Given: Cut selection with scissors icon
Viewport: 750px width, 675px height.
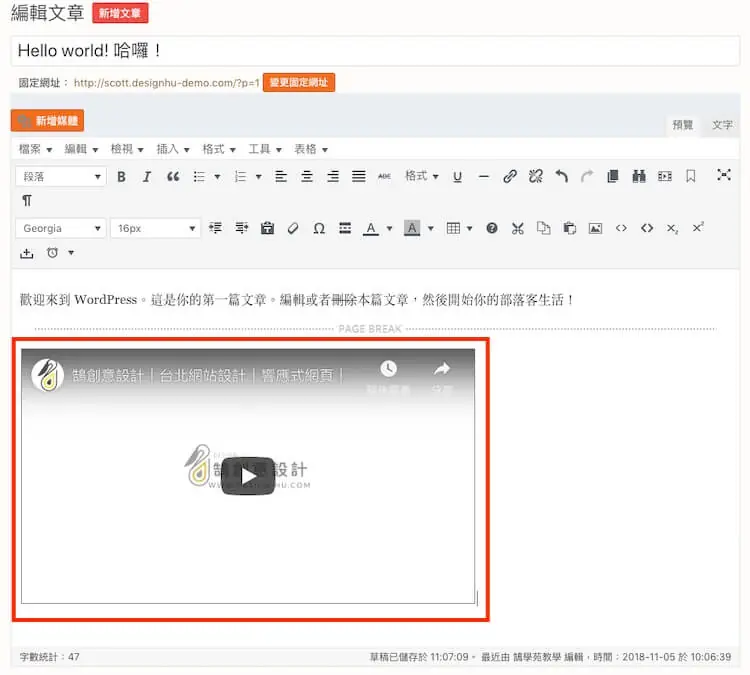Looking at the screenshot, I should pos(518,228).
